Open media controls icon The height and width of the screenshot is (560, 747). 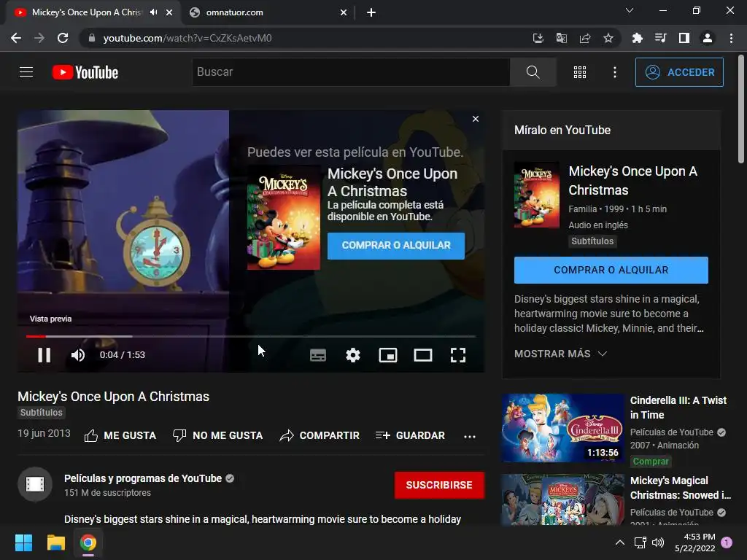(x=660, y=38)
